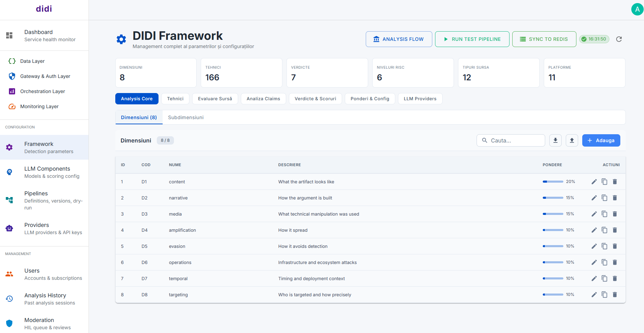644x333 pixels.
Task: Duplicate the content dimension row
Action: point(605,182)
